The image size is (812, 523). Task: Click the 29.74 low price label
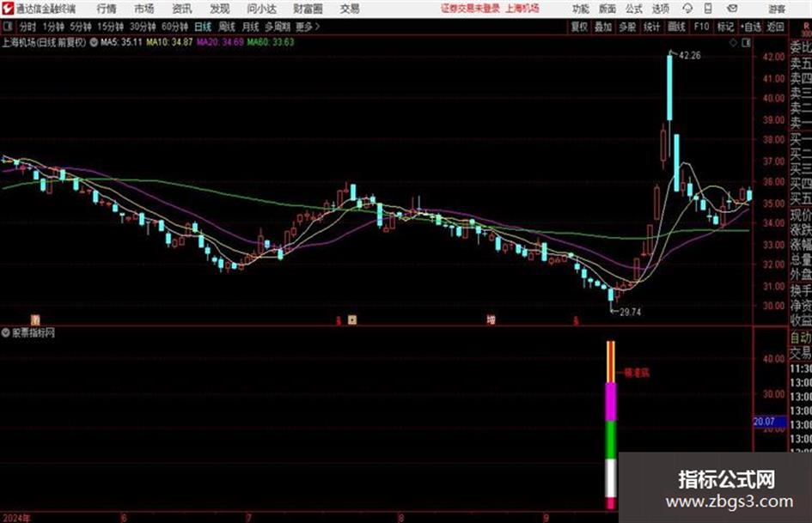tap(630, 313)
